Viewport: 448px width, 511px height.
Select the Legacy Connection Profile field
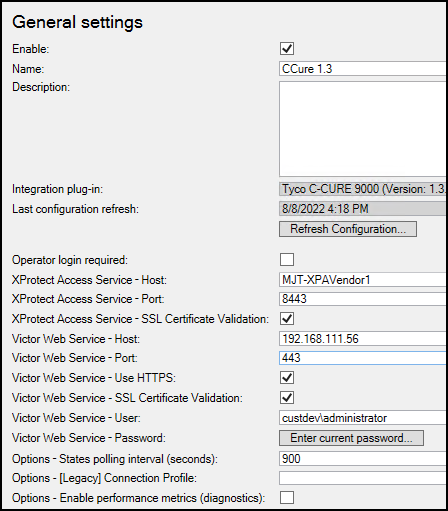[x=363, y=478]
